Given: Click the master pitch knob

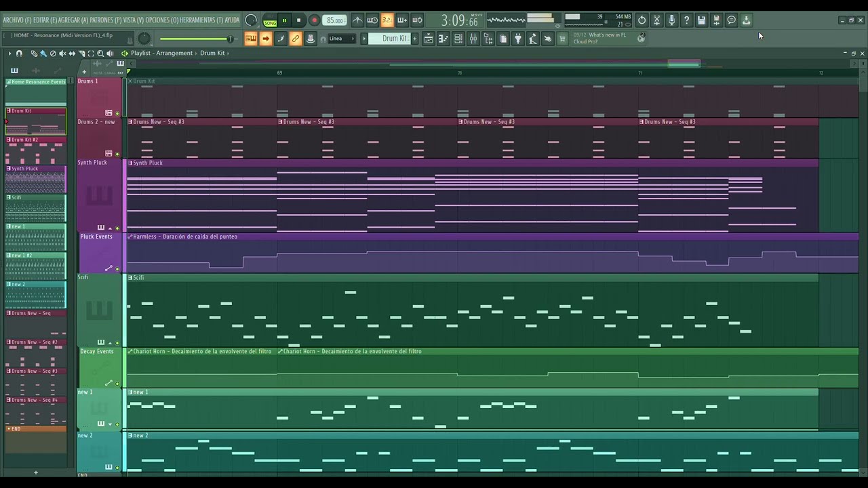Looking at the screenshot, I should click(144, 39).
